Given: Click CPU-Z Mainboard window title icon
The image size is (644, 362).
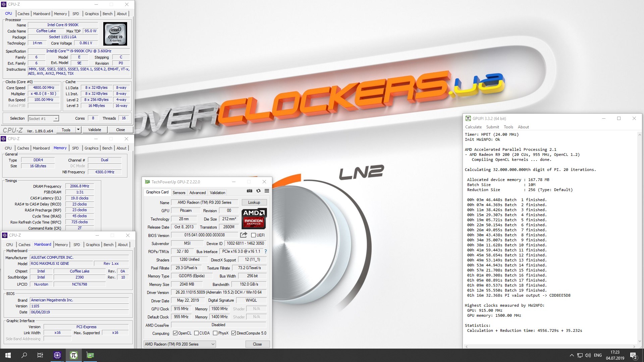Looking at the screenshot, I should click(5, 235).
